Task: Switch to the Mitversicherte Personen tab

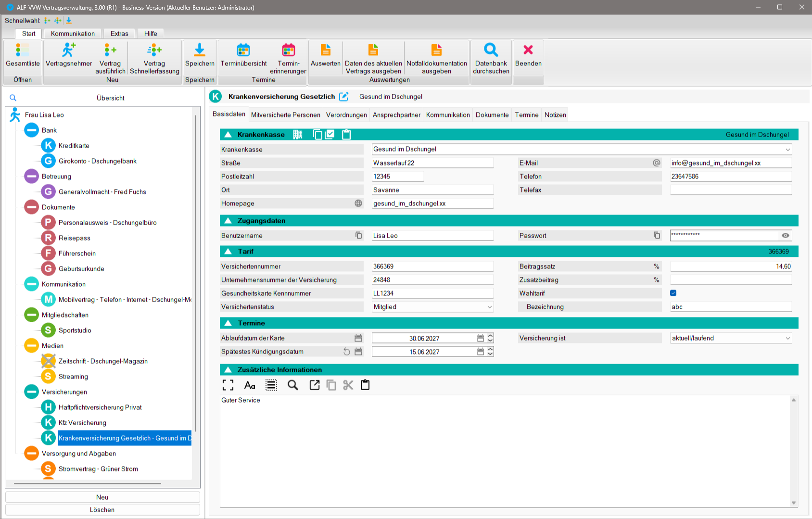Action: click(285, 115)
